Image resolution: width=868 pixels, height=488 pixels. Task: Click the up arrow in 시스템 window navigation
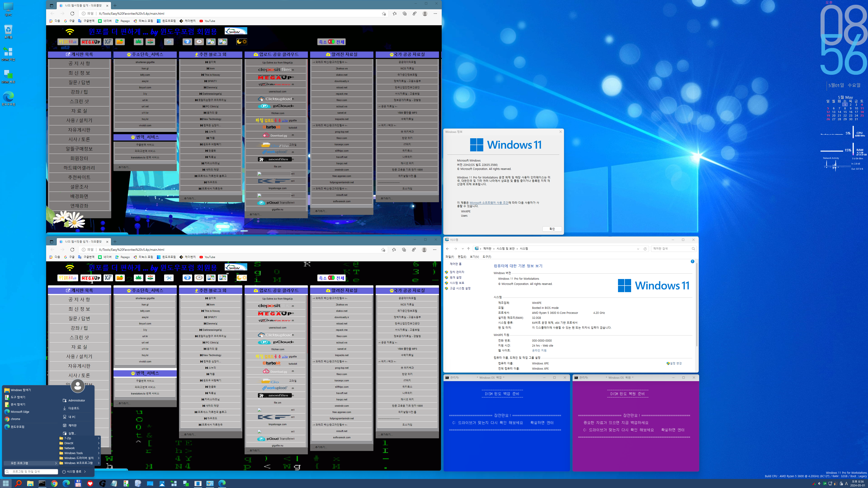click(x=468, y=249)
